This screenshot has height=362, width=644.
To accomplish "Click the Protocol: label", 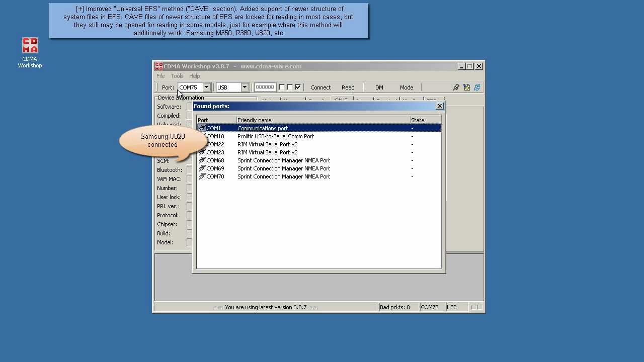I will click(x=168, y=215).
